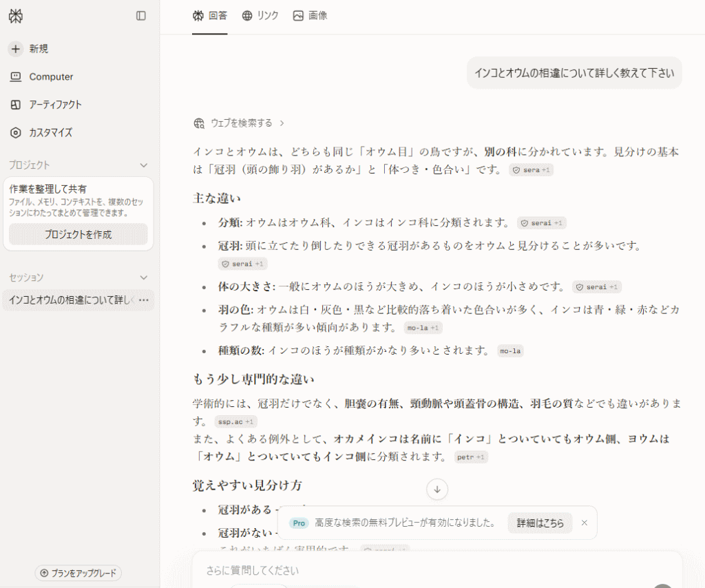
Task: Click the 覚えやすい見分け方 heading
Action: click(x=247, y=485)
